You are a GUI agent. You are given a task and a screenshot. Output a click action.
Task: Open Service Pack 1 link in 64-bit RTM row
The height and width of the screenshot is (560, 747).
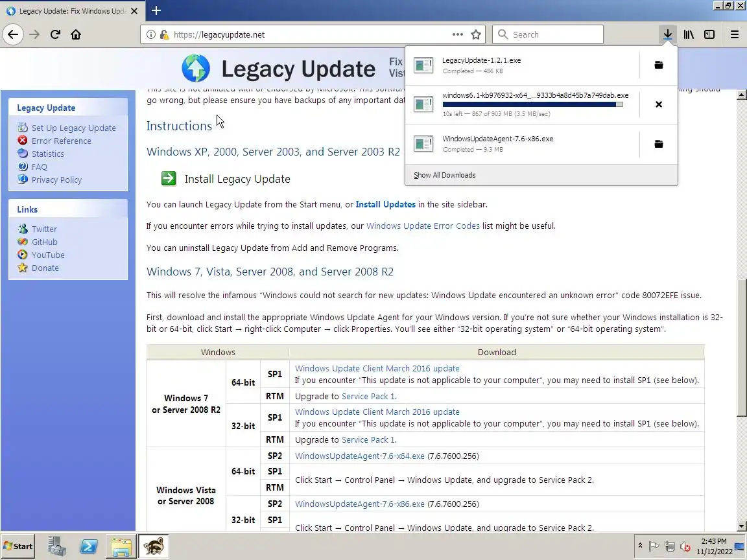click(x=368, y=396)
